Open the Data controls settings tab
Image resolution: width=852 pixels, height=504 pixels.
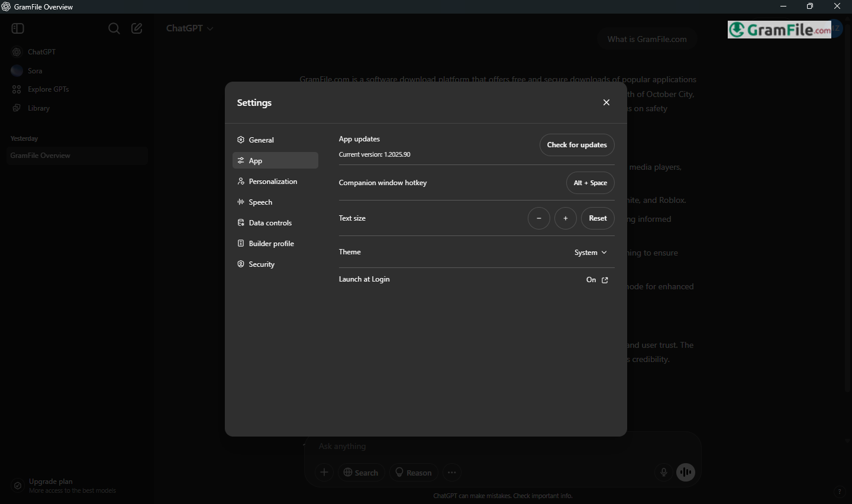tap(270, 223)
